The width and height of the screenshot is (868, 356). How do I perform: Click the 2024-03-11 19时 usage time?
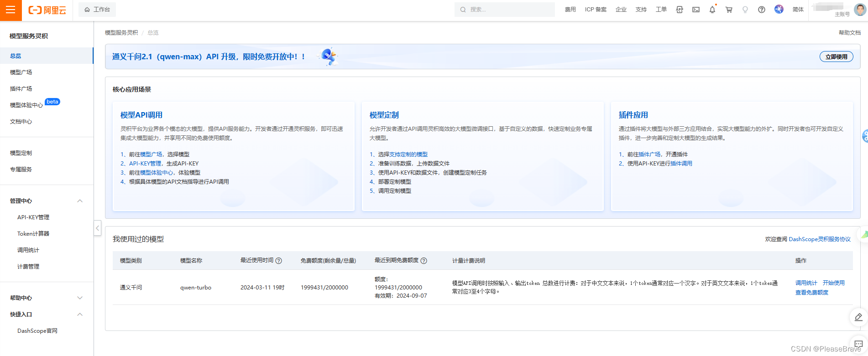click(262, 288)
